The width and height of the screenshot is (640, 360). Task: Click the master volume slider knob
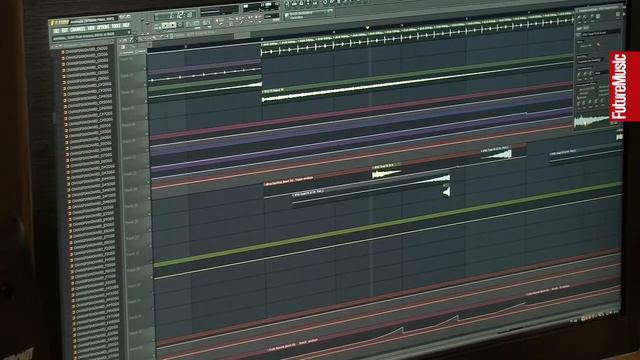click(143, 19)
